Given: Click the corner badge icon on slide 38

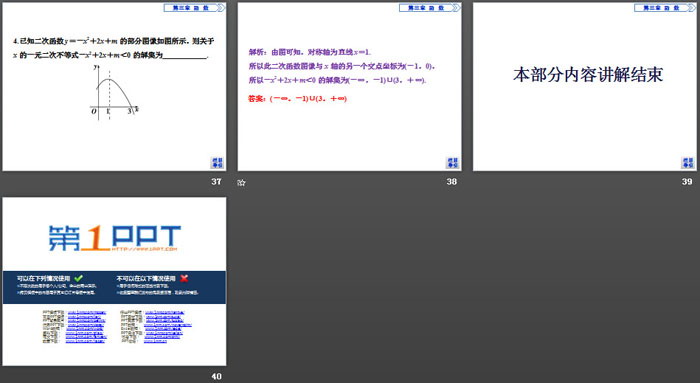Looking at the screenshot, I should 452,162.
